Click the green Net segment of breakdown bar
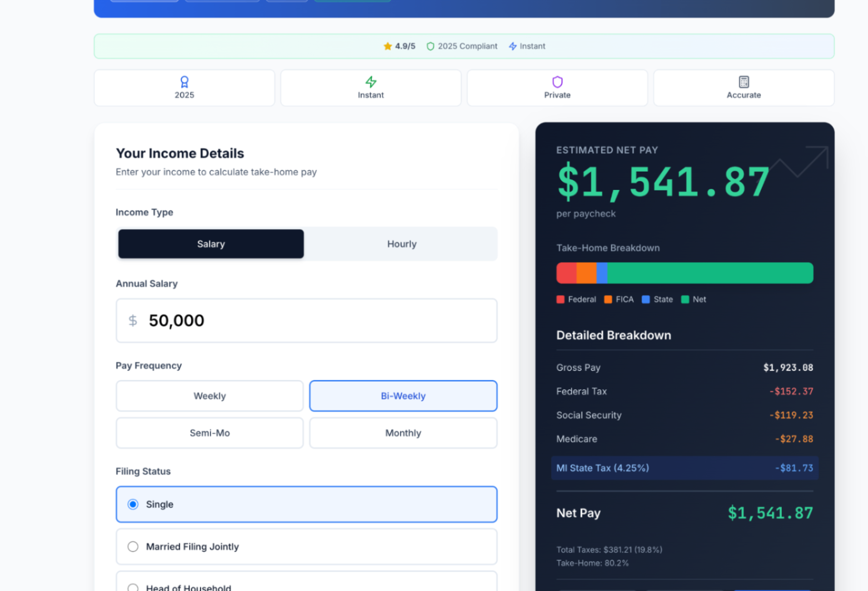This screenshot has width=868, height=591. pos(710,273)
